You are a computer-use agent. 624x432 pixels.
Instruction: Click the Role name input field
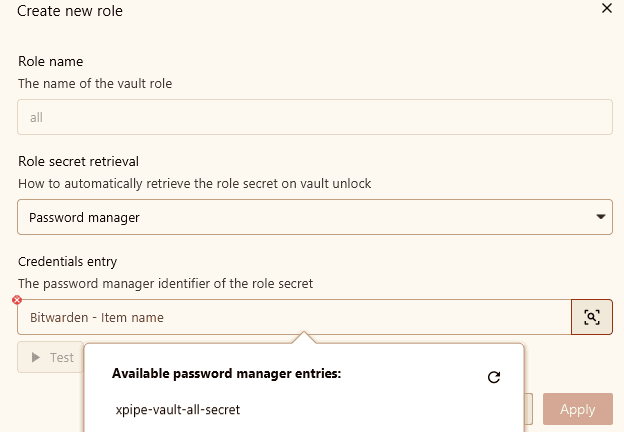point(315,117)
